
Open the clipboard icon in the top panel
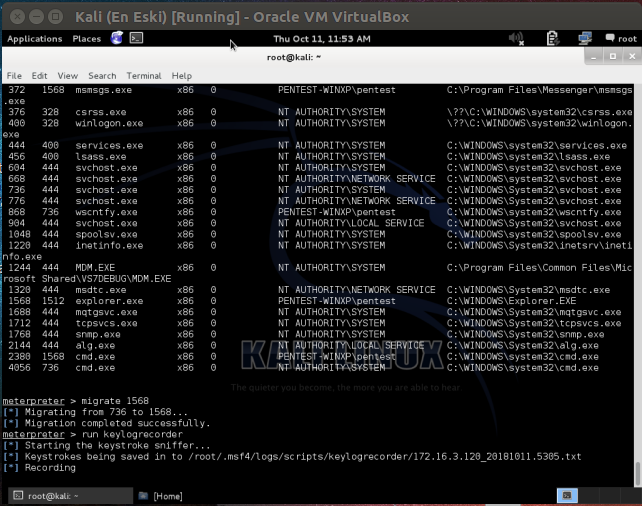point(552,38)
